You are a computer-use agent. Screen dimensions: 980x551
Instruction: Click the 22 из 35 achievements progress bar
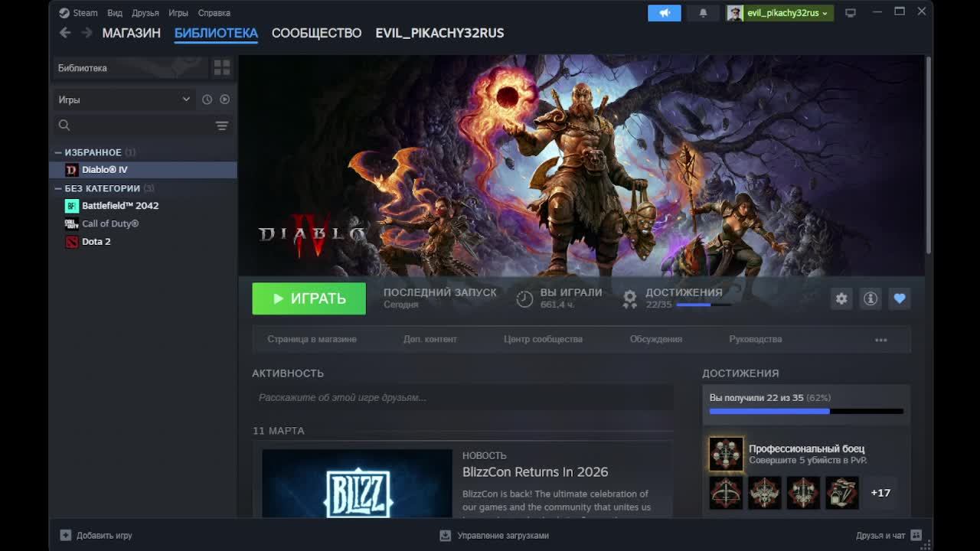coord(806,412)
